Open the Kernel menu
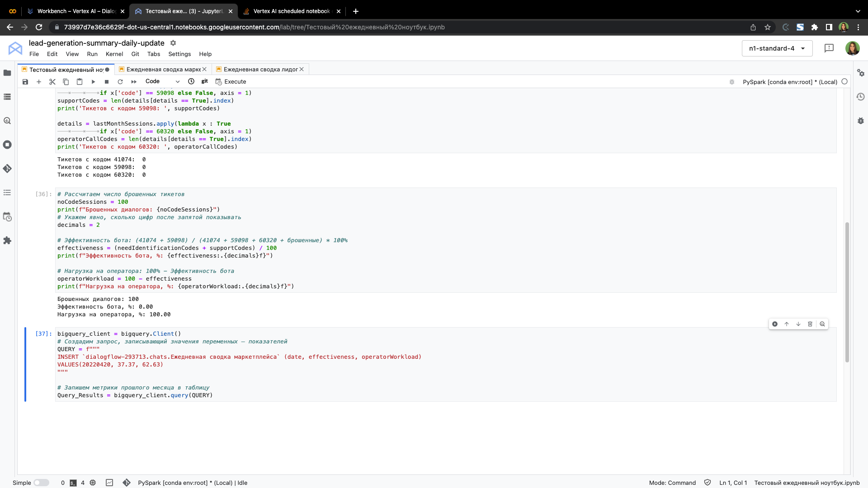 point(114,54)
